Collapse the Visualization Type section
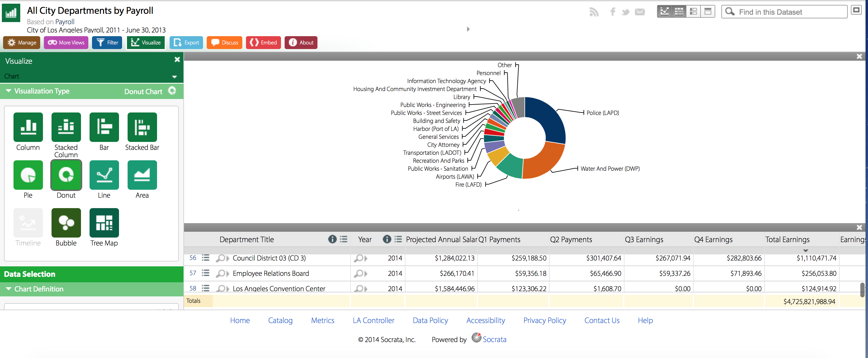 tap(9, 91)
